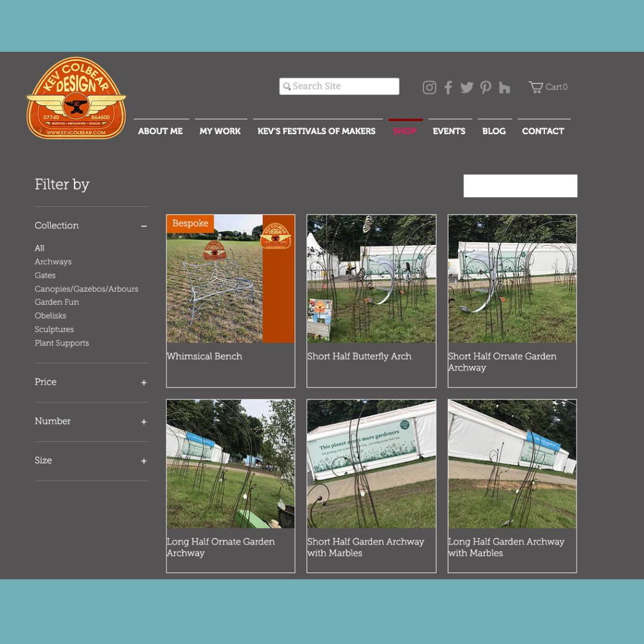Screen dimensions: 644x644
Task: Filter collection by Sculptures
Action: click(x=54, y=329)
